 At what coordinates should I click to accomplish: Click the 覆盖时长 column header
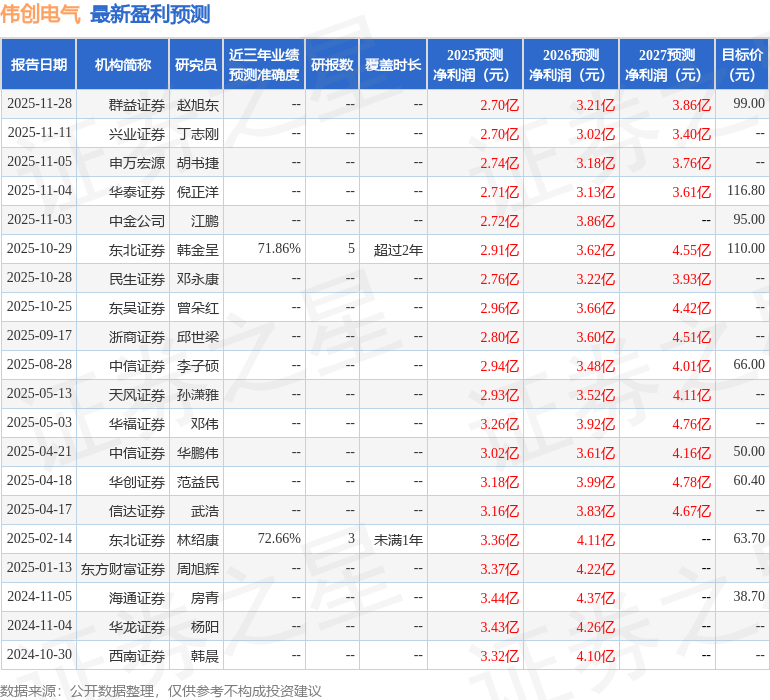pos(393,65)
